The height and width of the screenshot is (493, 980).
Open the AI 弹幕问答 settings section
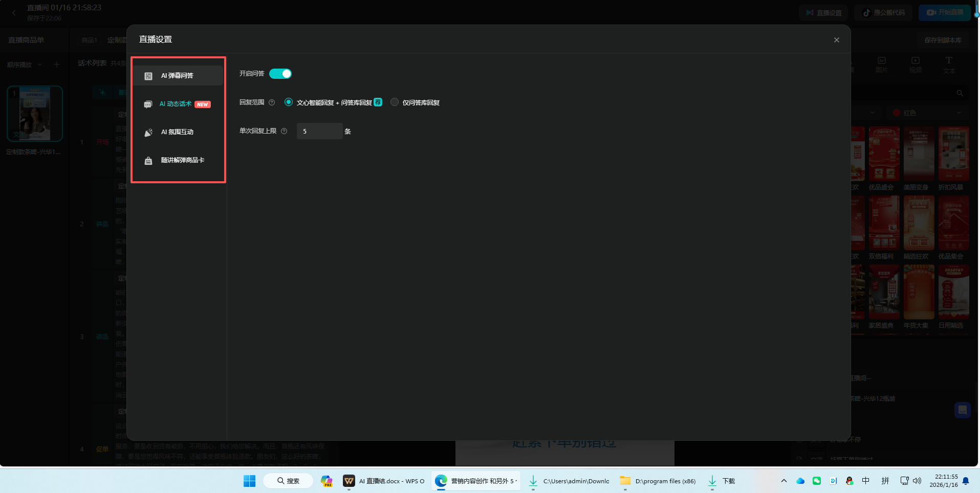coord(178,75)
